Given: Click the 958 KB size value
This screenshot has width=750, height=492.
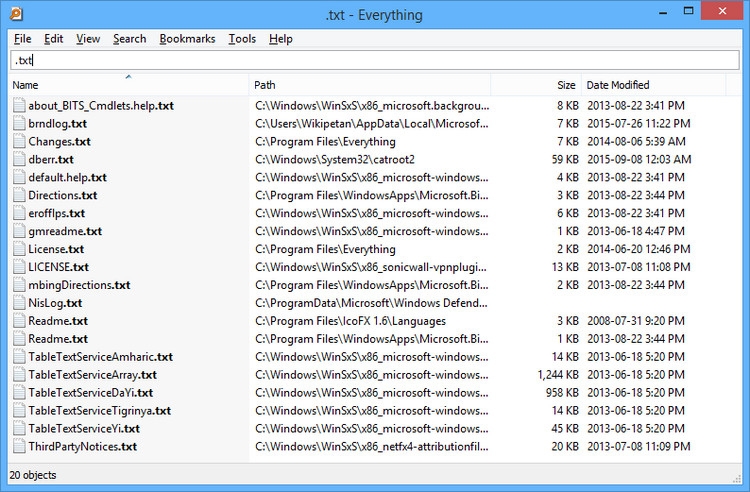Looking at the screenshot, I should tap(562, 393).
